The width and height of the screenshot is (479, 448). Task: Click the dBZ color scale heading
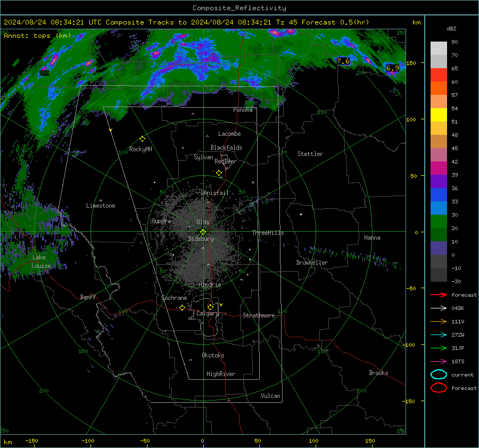click(451, 28)
